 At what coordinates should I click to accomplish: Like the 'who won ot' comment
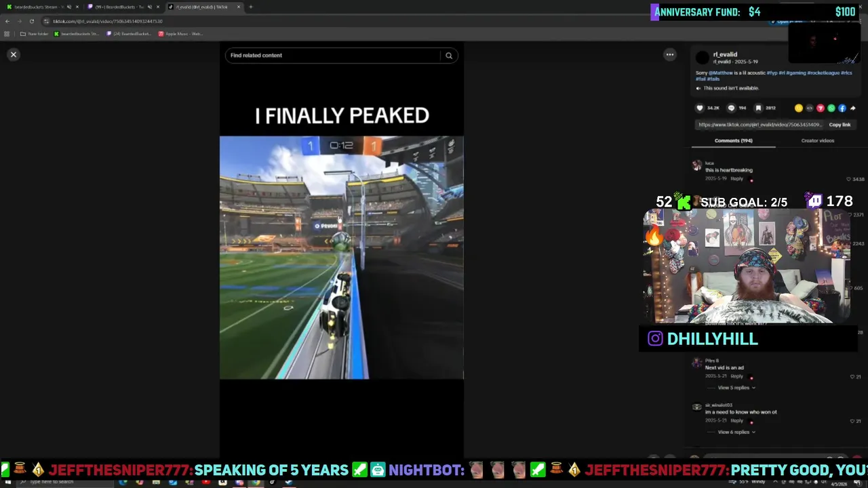852,421
